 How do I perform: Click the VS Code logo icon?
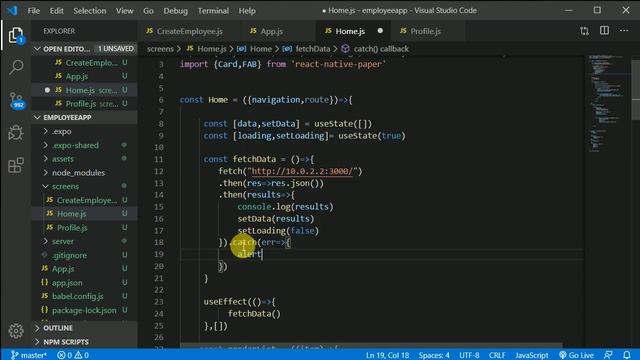12,10
